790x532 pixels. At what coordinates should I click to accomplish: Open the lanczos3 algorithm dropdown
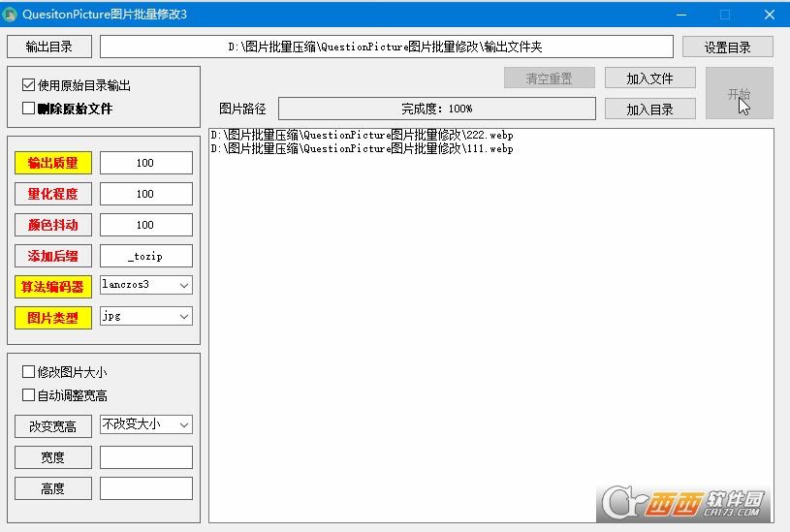click(x=146, y=285)
